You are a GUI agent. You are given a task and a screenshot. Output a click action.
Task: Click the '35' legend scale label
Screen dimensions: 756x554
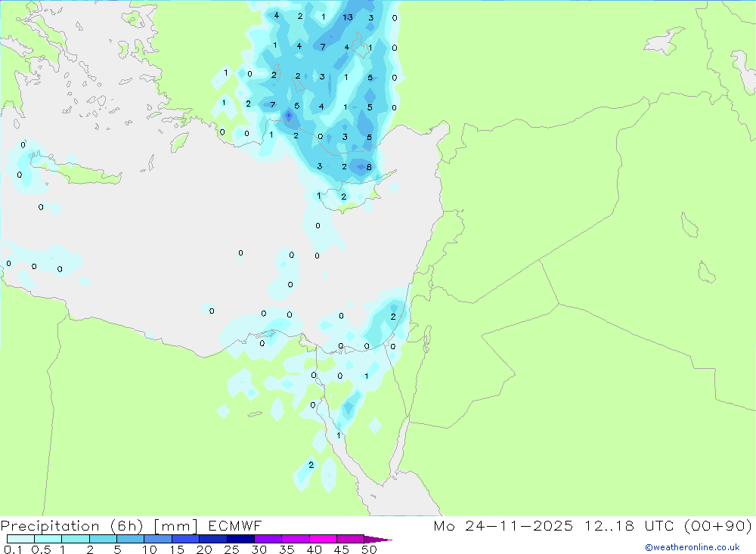pyautogui.click(x=287, y=549)
